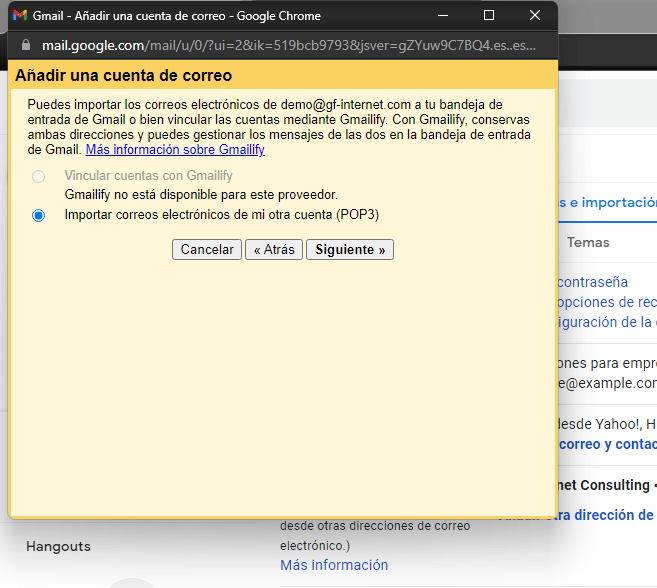
Task: Click contraseña link in background settings
Action: [x=593, y=282]
